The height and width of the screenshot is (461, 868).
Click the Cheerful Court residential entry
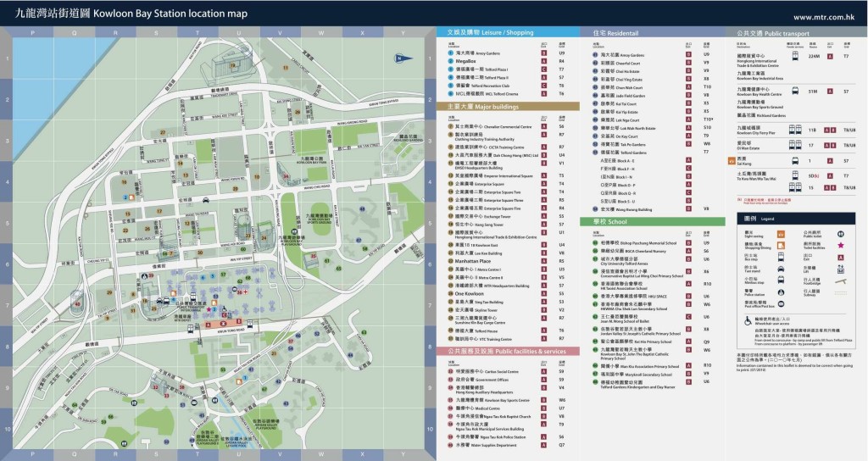[620, 63]
